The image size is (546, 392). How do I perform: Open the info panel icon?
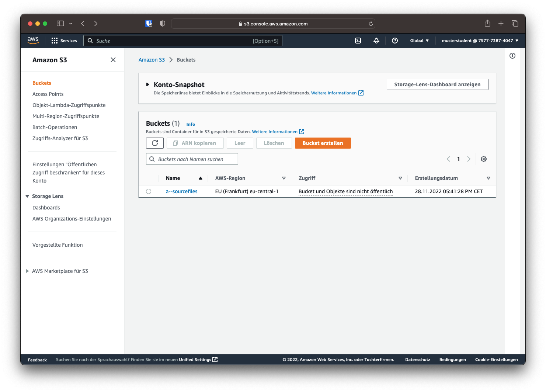[512, 56]
